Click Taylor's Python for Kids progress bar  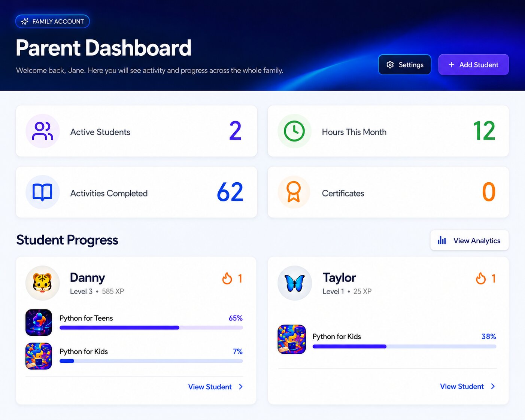[x=404, y=346]
